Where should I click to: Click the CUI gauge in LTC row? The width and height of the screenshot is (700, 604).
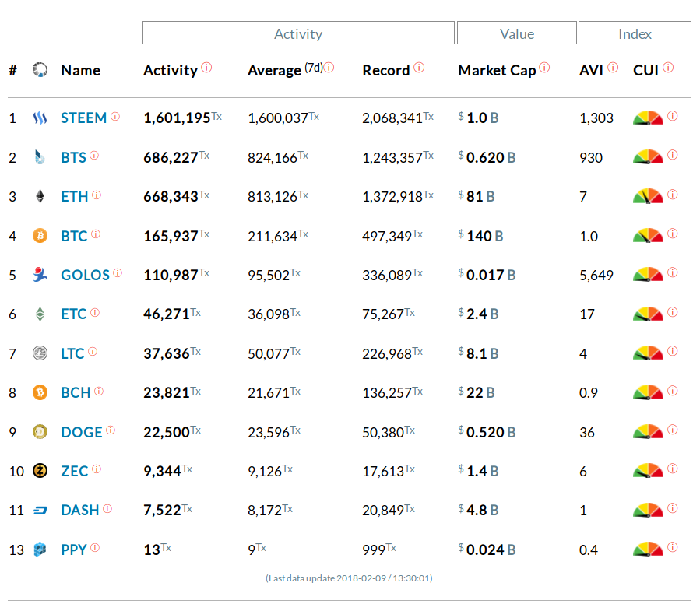pyautogui.click(x=648, y=353)
